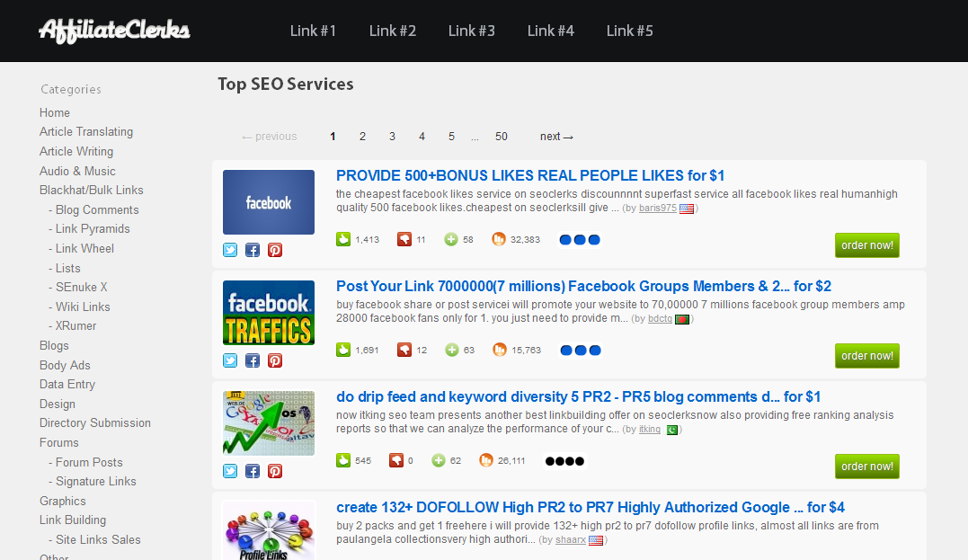
Task: Click the facebook TRAFFICS listing thumbnail
Action: tap(268, 312)
